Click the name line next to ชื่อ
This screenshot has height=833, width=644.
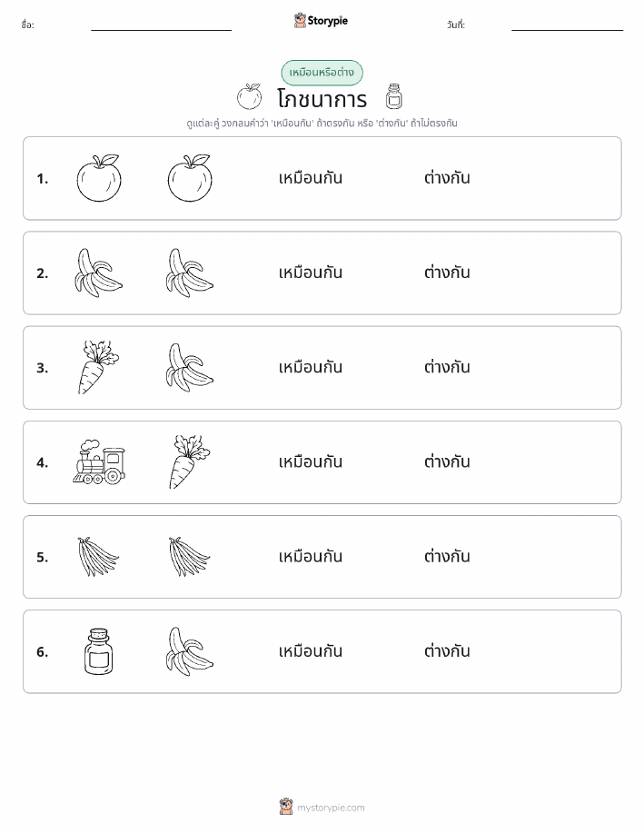click(161, 30)
